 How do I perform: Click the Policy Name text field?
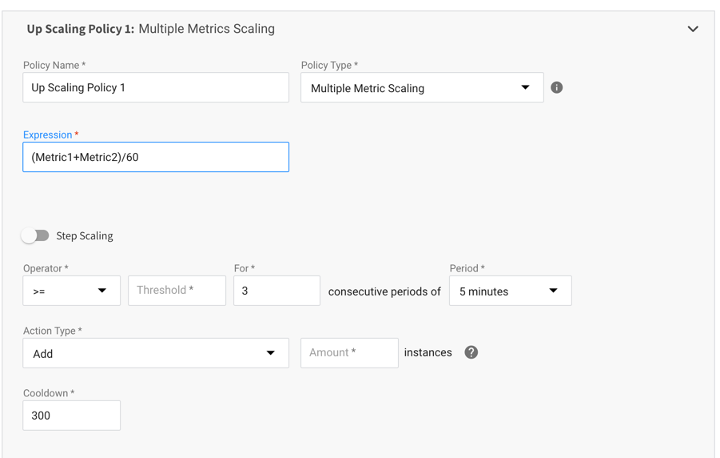[x=155, y=88]
